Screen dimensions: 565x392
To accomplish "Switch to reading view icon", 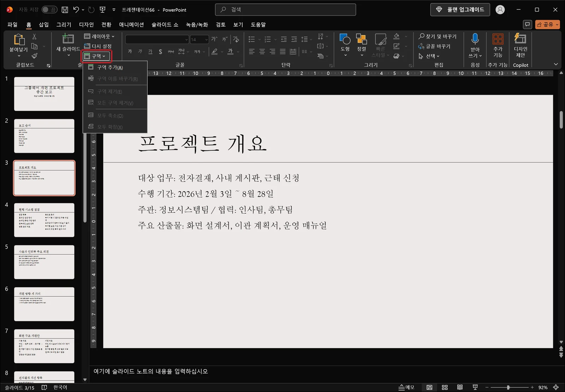I will [460, 387].
